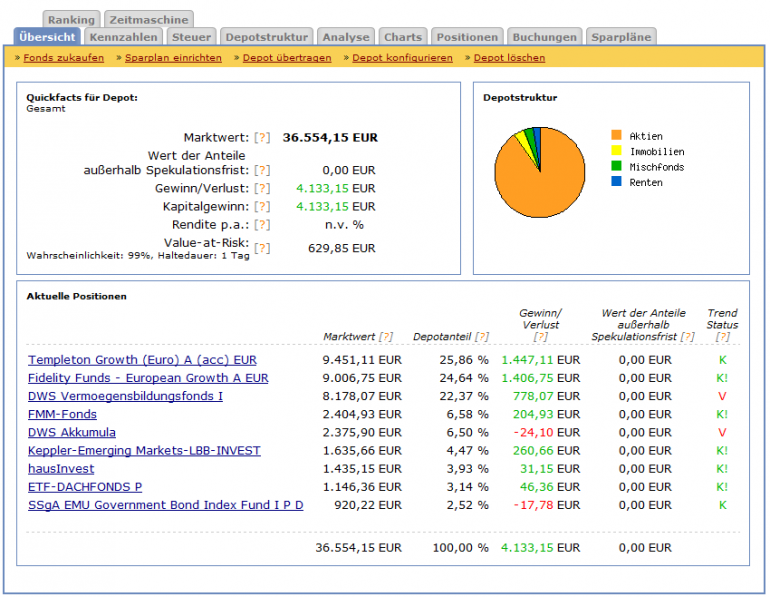This screenshot has height=597, width=770.
Task: Open help [?] for Kapitalgewinn
Action: 262,207
